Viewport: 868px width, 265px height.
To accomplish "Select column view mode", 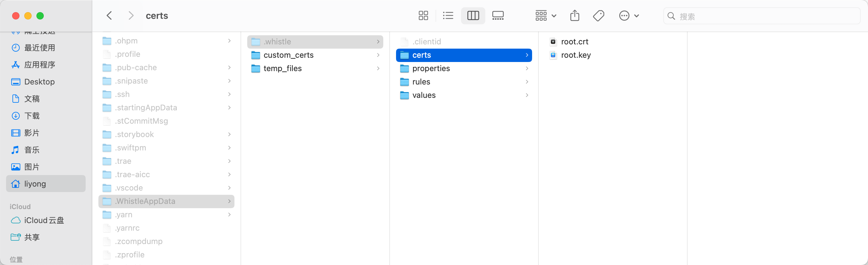I will (473, 16).
